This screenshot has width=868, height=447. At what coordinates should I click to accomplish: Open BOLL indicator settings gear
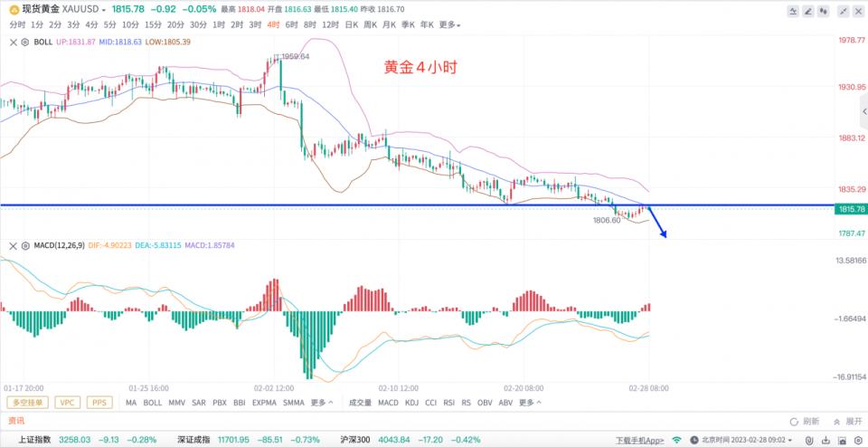point(24,42)
